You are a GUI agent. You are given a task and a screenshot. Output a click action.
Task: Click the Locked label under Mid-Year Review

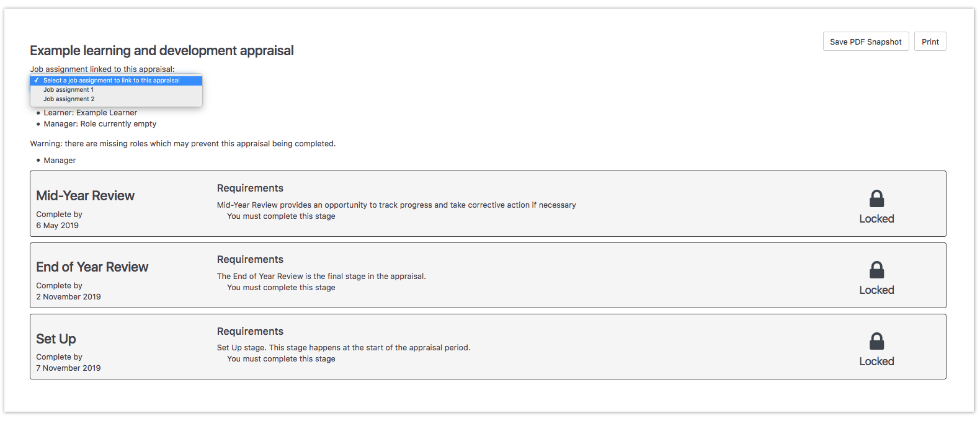pos(876,219)
